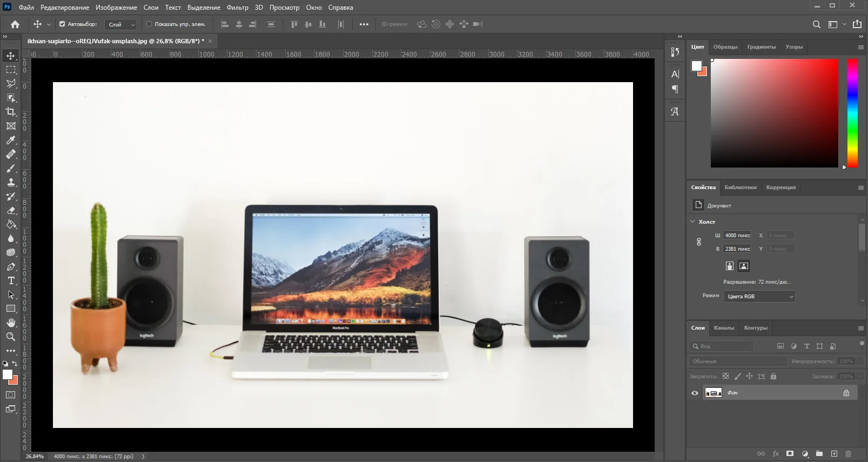Click the canvas width field 4000 пикс
The image size is (868, 462).
pos(737,236)
